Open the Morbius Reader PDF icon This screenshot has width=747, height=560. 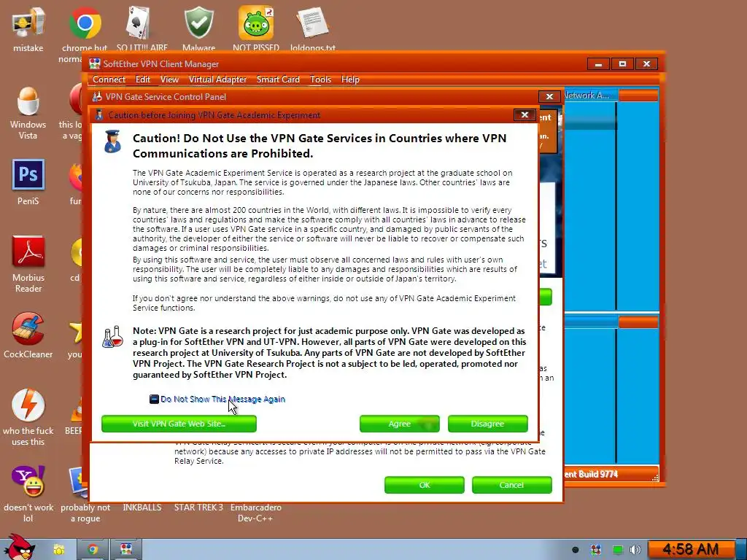click(28, 252)
